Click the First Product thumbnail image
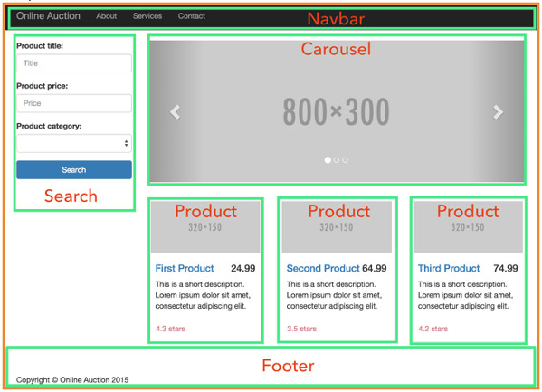Screen dimensions: 542x392 (205, 227)
